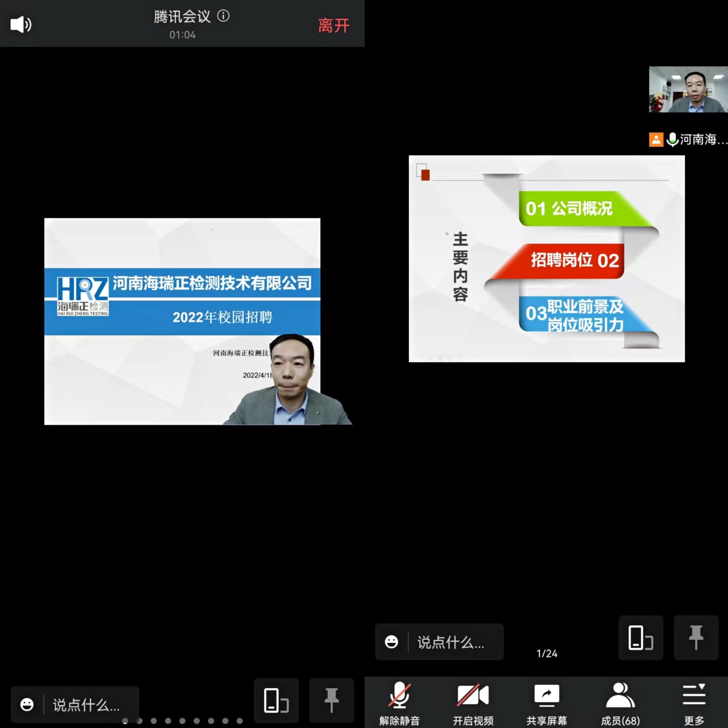Open emoji picker left of 1/24 counter
This screenshot has width=728, height=728.
pos(391,642)
